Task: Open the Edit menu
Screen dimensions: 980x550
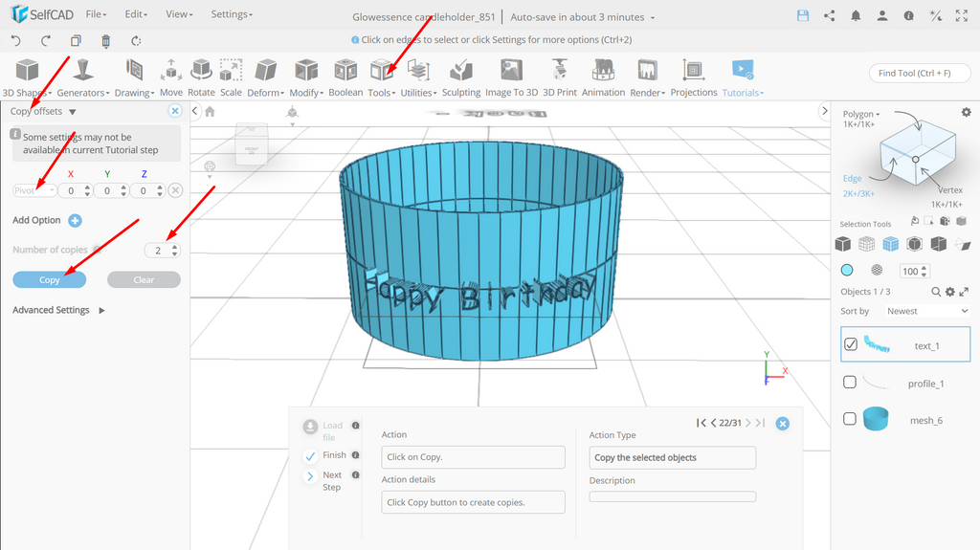Action: [136, 13]
